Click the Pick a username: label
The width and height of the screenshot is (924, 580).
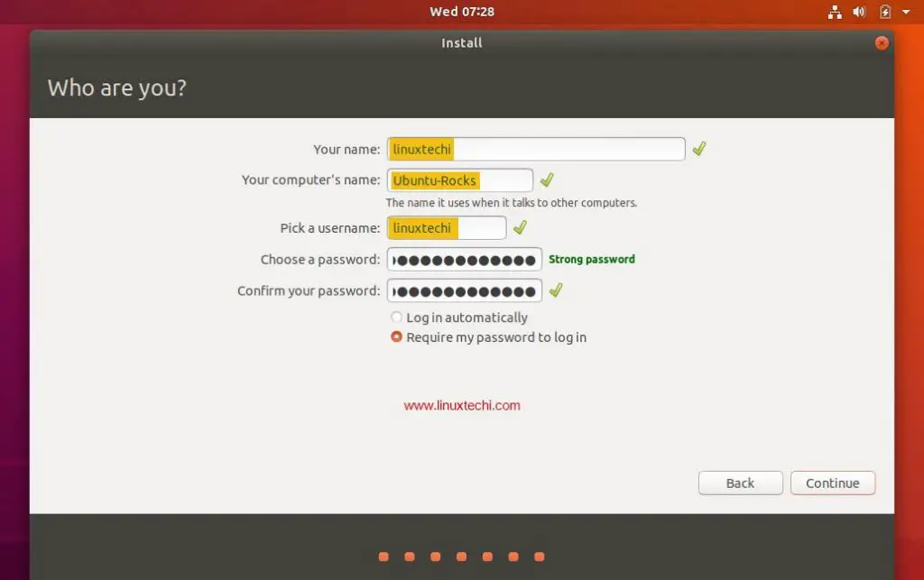330,228
